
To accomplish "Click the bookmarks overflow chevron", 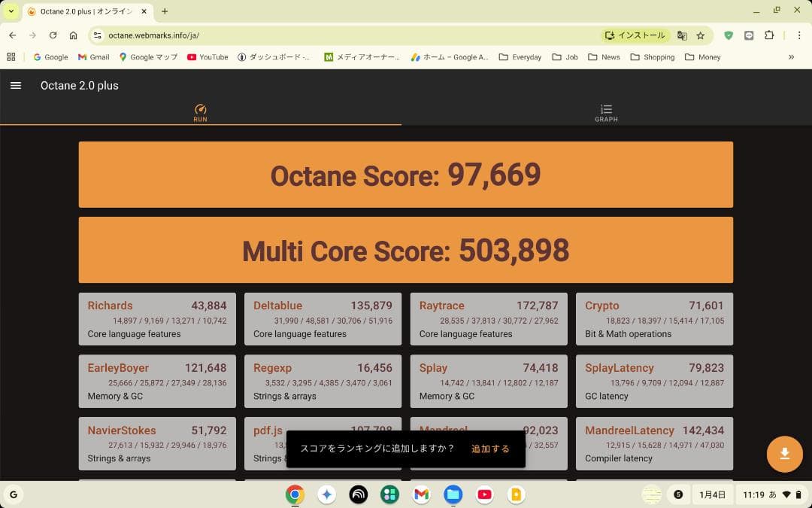I will pos(791,56).
